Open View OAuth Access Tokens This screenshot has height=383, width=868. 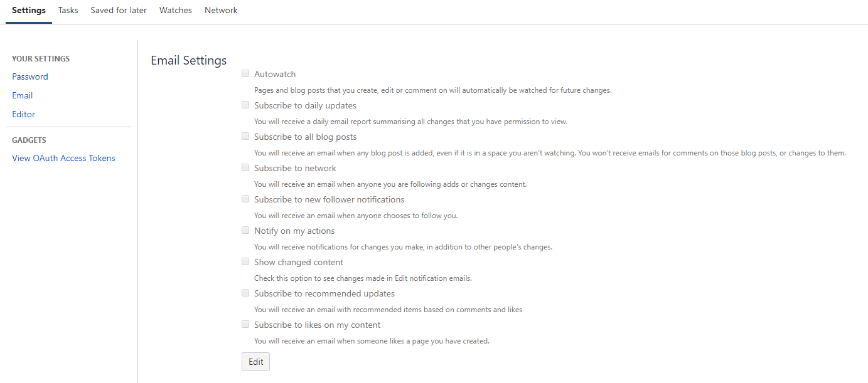coord(64,158)
